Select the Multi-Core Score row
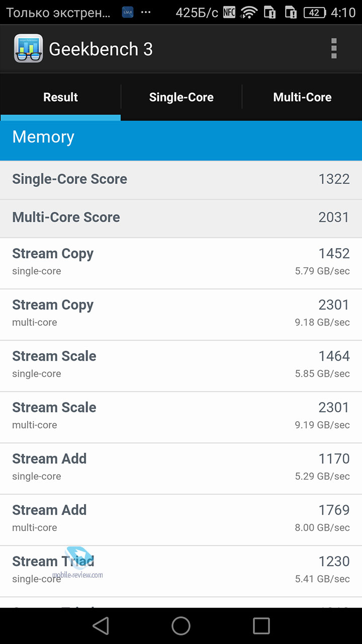The width and height of the screenshot is (362, 644). pyautogui.click(x=181, y=218)
